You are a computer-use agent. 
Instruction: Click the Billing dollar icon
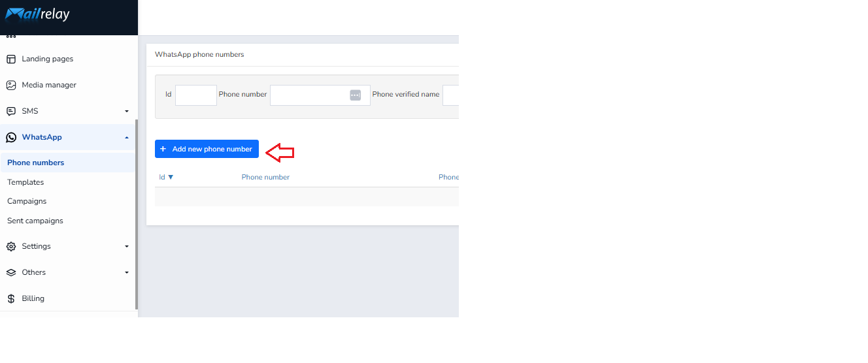pos(11,298)
